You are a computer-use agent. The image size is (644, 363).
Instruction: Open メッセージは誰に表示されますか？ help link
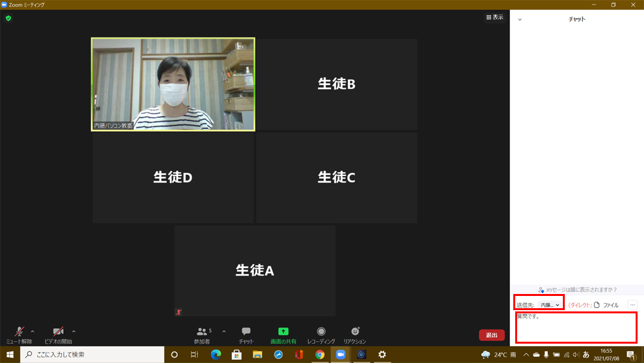point(577,290)
